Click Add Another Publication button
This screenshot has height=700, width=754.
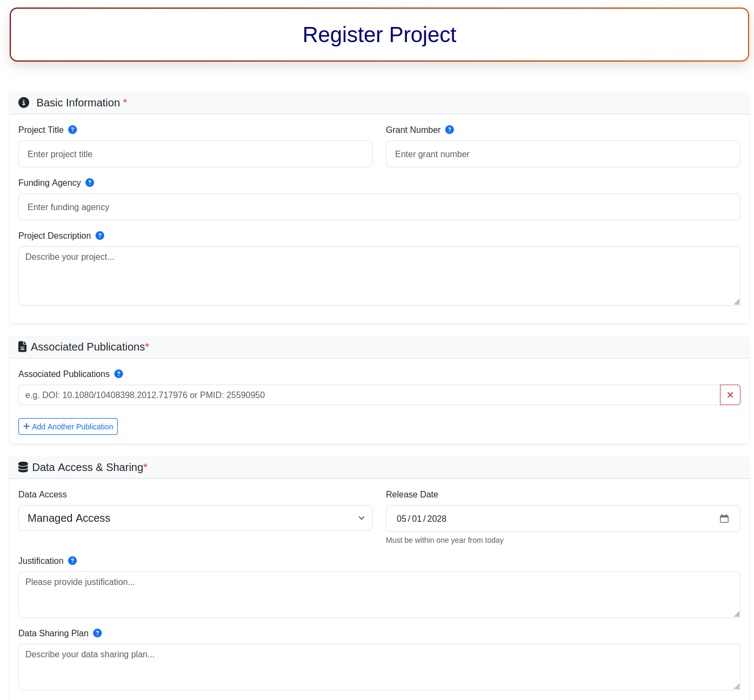68,426
